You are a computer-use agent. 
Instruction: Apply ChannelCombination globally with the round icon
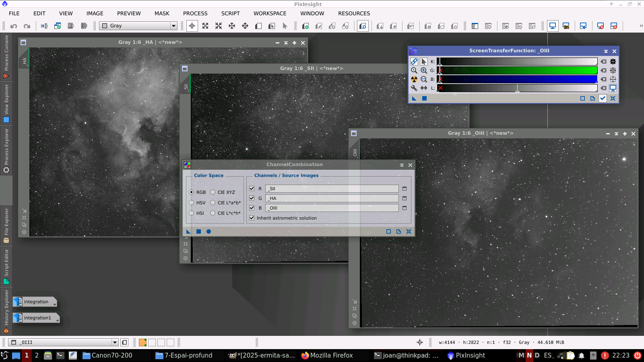click(x=208, y=231)
